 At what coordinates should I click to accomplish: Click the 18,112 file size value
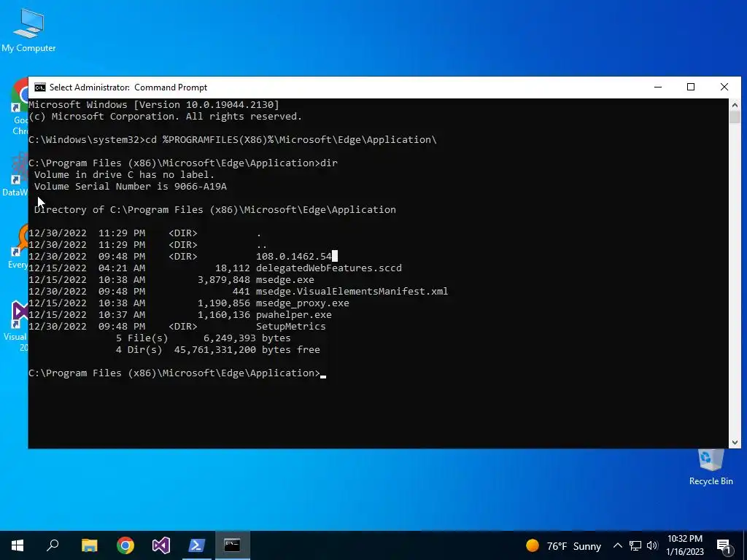233,268
